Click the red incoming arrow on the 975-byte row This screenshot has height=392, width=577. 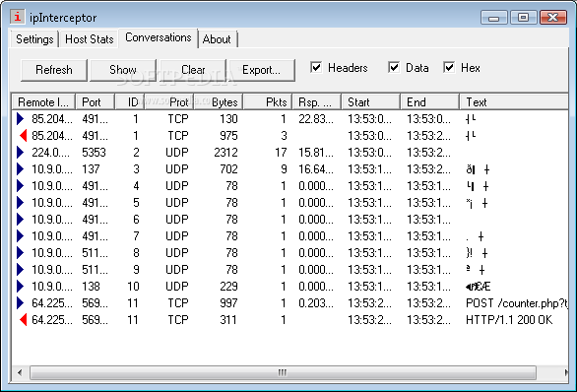pyautogui.click(x=24, y=136)
